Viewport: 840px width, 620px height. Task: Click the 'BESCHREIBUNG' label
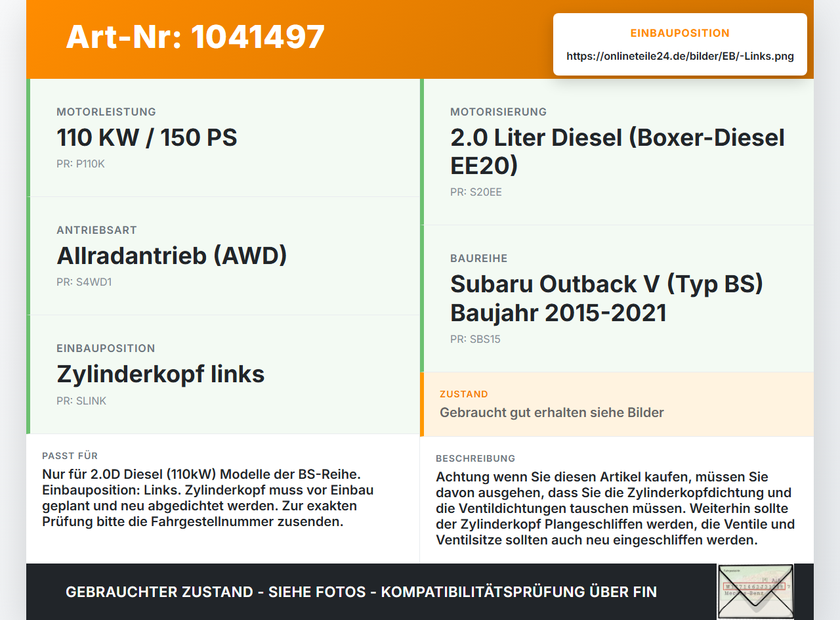(x=475, y=458)
